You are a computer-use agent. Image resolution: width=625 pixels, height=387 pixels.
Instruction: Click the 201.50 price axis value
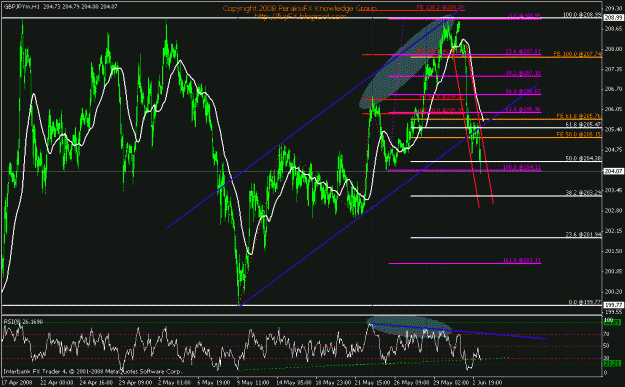tap(613, 251)
